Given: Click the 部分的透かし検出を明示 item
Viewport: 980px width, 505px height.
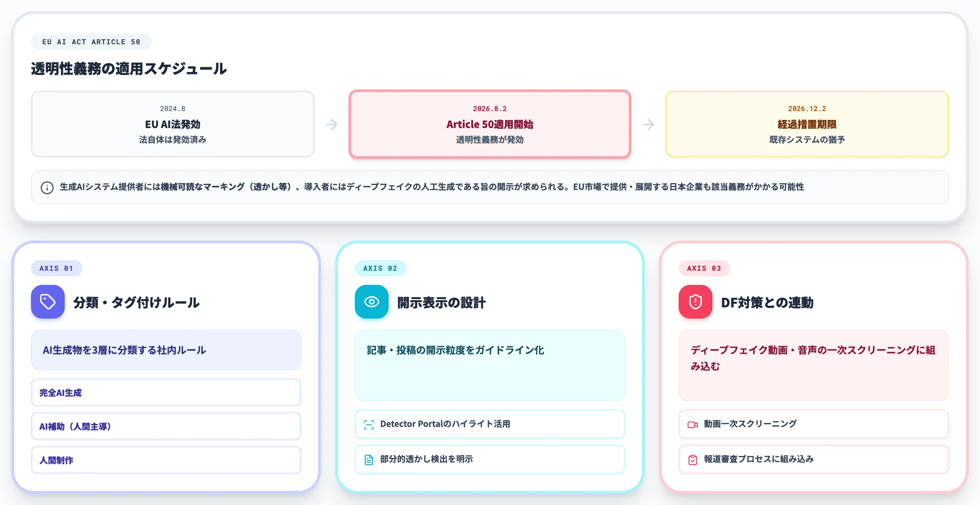Looking at the screenshot, I should [490, 459].
